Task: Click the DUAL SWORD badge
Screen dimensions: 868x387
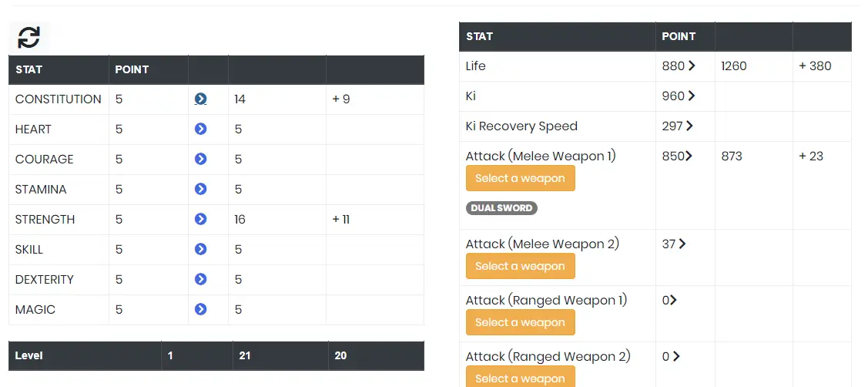Action: (501, 208)
